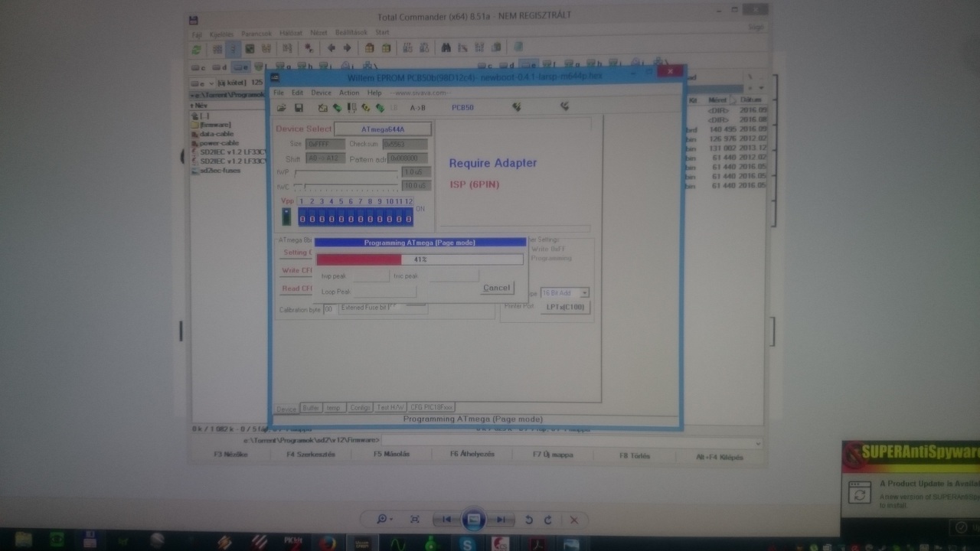This screenshot has width=980, height=551.
Task: Open the Edit menu in Willem EPROM
Action: pyautogui.click(x=297, y=93)
